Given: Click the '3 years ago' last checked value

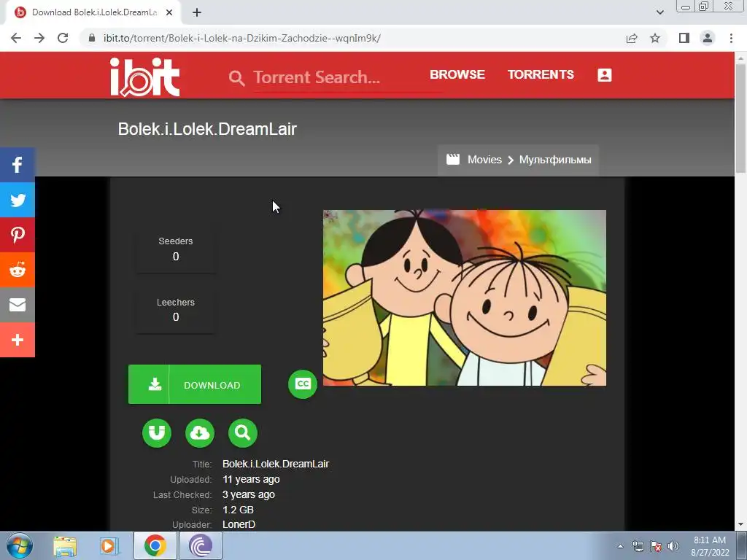Looking at the screenshot, I should (248, 494).
